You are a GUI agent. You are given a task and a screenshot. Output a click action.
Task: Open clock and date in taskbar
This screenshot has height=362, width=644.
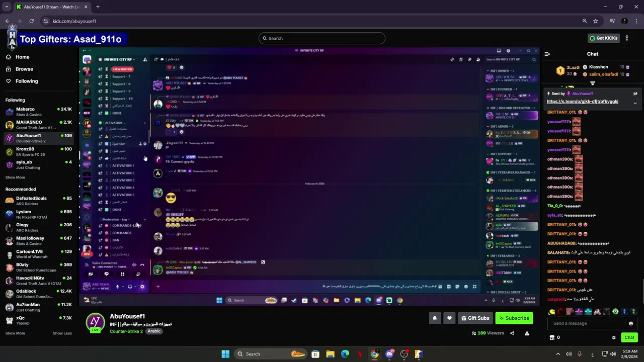pyautogui.click(x=629, y=354)
